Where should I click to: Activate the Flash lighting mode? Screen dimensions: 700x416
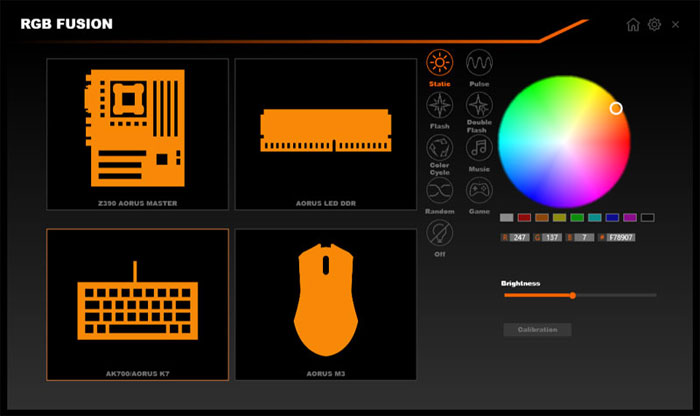pos(439,106)
